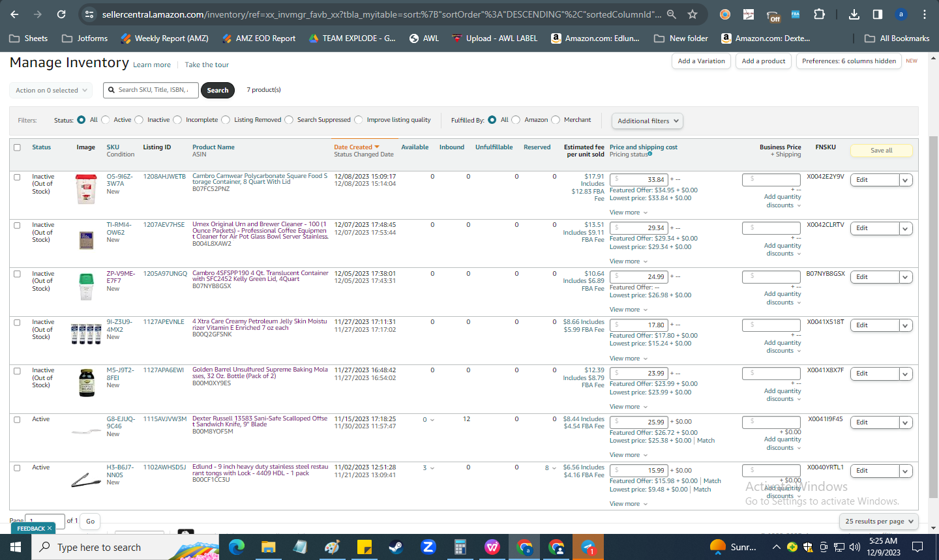Select the Active status filter

(106, 120)
